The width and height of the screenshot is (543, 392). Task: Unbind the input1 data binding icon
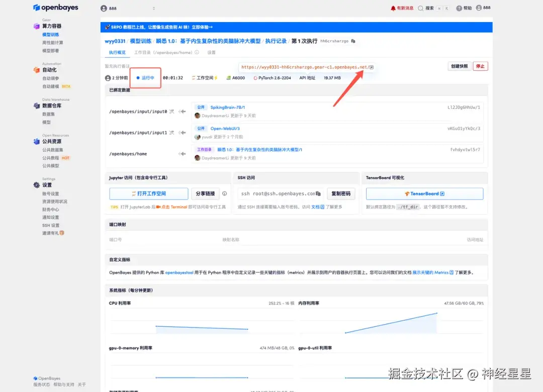coord(172,133)
